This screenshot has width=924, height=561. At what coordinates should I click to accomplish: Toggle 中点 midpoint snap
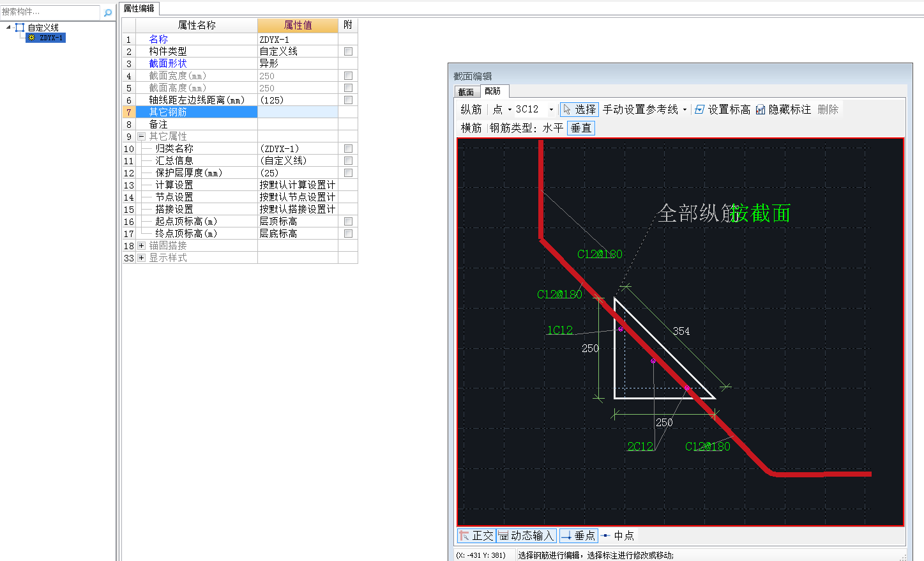617,535
